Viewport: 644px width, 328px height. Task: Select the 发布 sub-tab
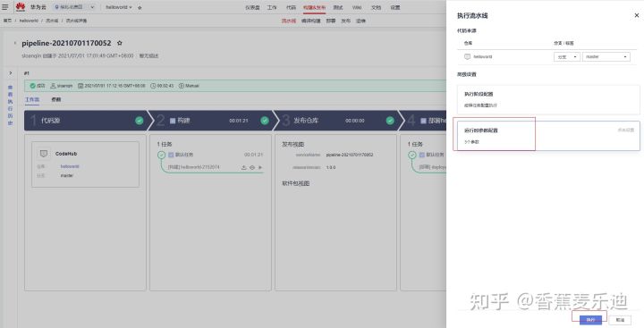click(x=345, y=21)
